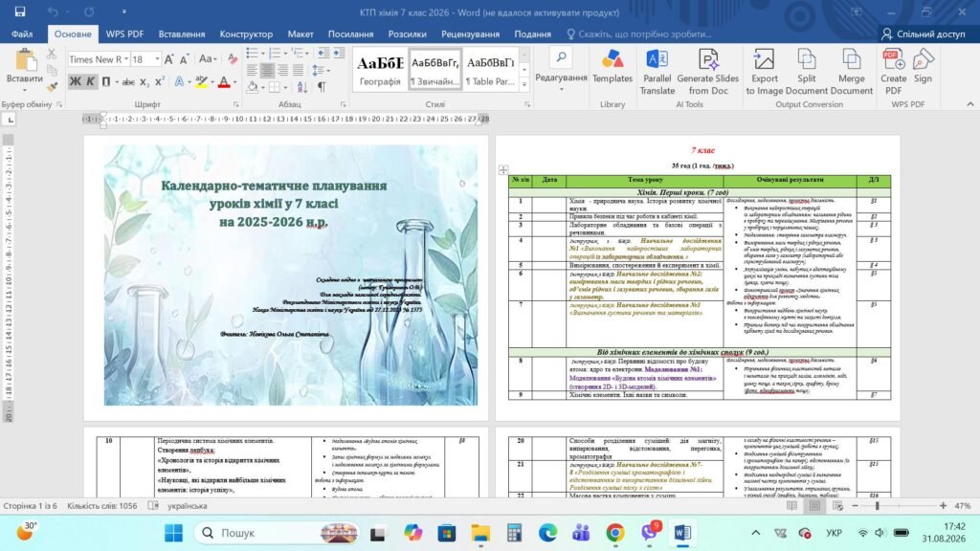The width and height of the screenshot is (980, 551).
Task: Switch to the Конструктор tab
Action: coord(246,33)
